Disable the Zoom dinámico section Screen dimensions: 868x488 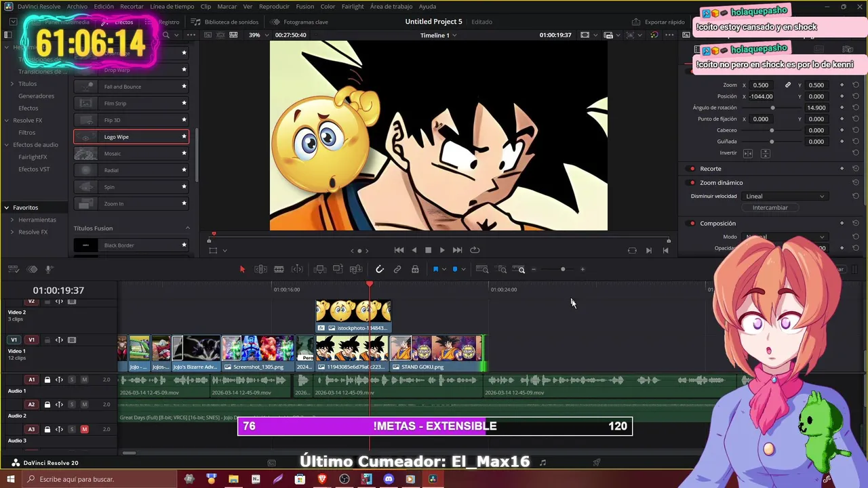point(692,183)
